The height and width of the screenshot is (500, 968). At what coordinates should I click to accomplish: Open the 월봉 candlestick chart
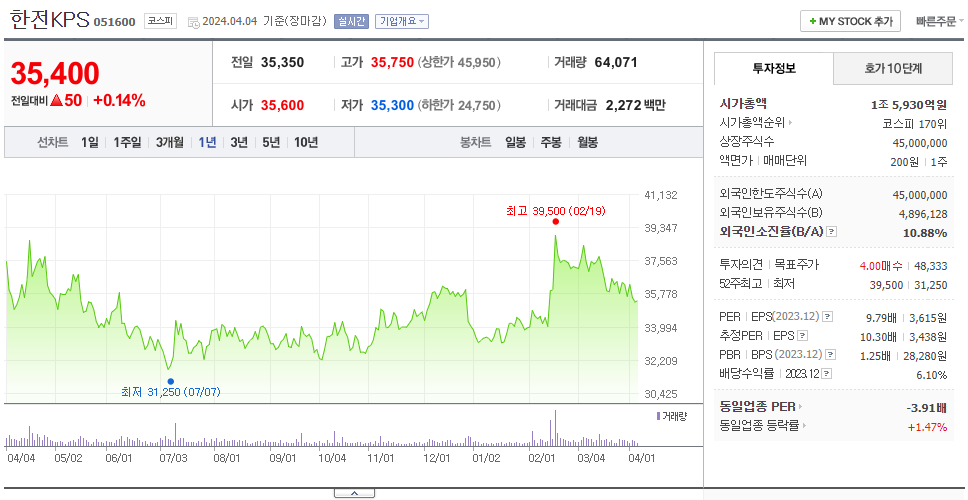pos(588,143)
